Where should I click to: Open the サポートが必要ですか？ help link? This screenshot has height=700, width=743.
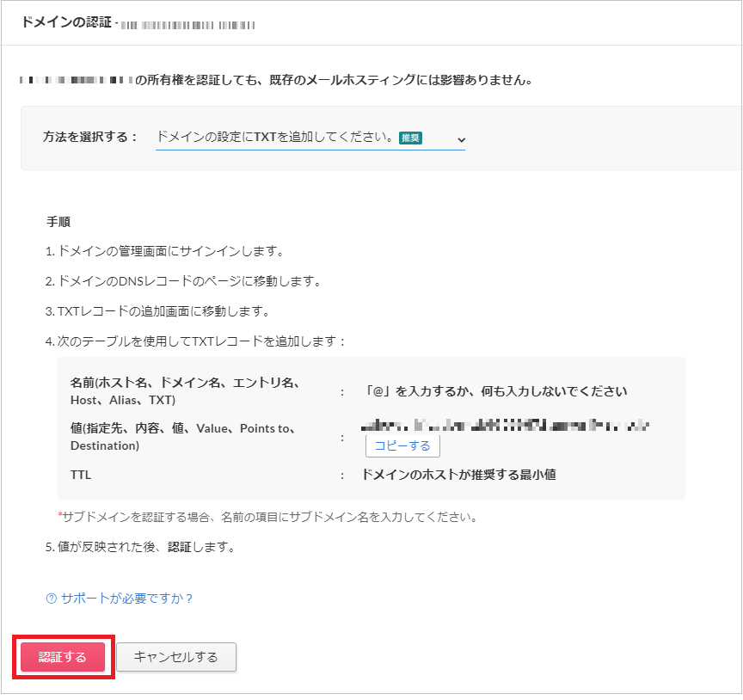pyautogui.click(x=126, y=599)
